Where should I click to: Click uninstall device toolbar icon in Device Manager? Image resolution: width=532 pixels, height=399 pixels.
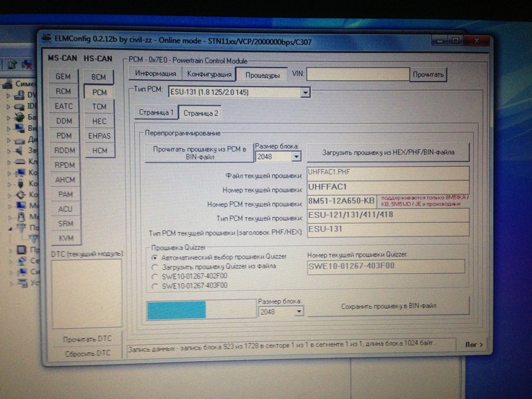(x=27, y=64)
